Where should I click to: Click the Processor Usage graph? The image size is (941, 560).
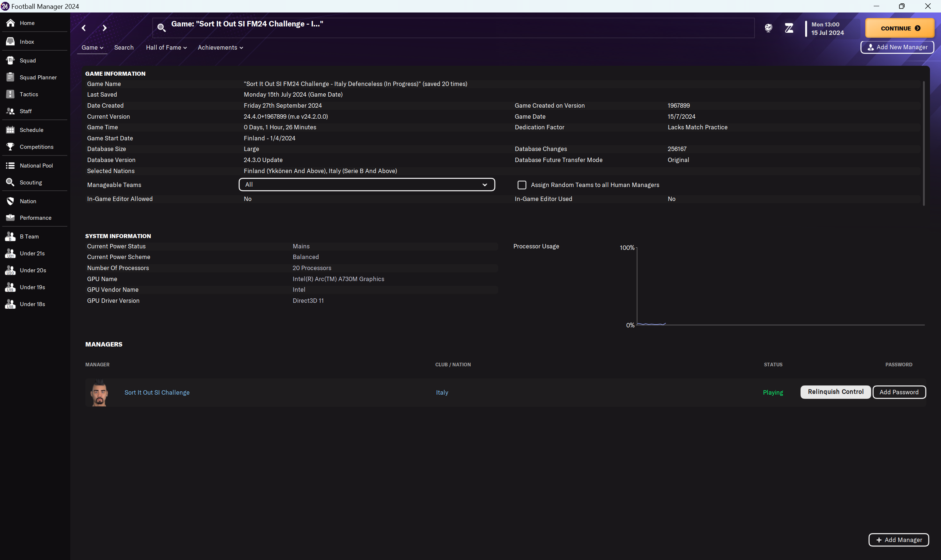click(781, 286)
